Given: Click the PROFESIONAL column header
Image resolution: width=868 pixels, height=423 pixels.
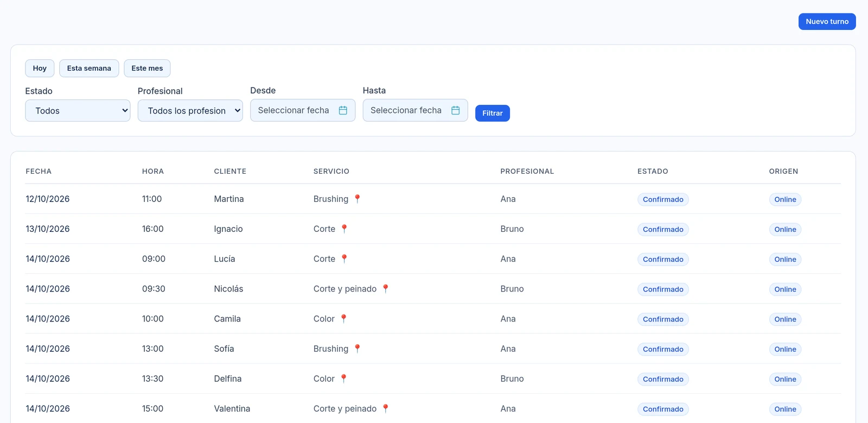Looking at the screenshot, I should [x=527, y=171].
